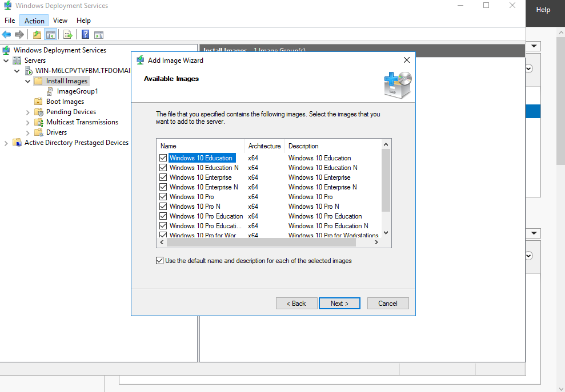Click the down arrow of the image list scrollbar

[386, 233]
